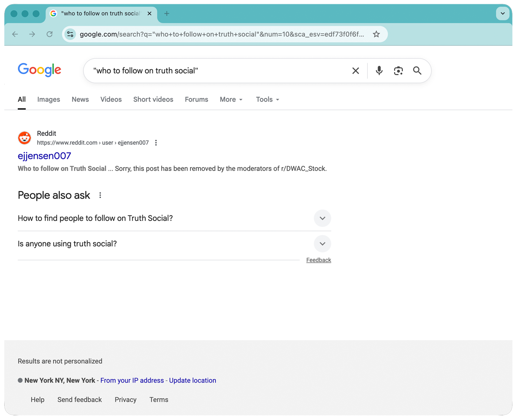Click the 'People also ask' heading

click(54, 195)
